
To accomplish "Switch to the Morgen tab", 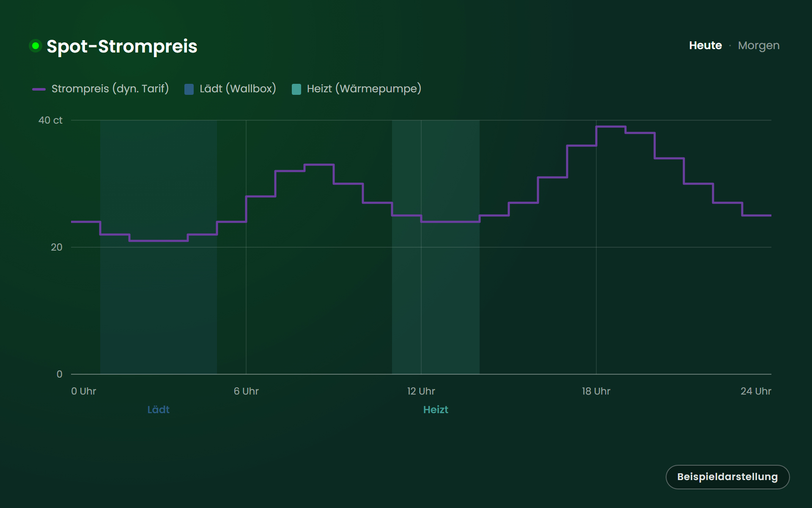I will (x=758, y=45).
